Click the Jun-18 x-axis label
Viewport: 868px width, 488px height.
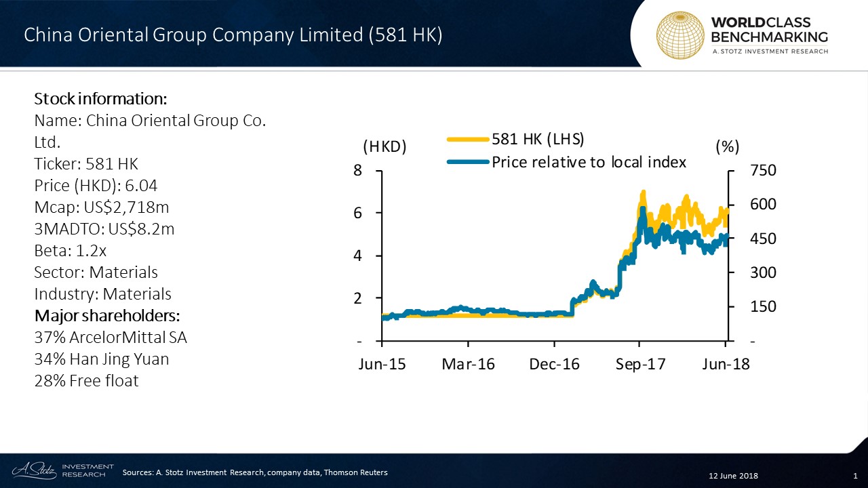(726, 364)
